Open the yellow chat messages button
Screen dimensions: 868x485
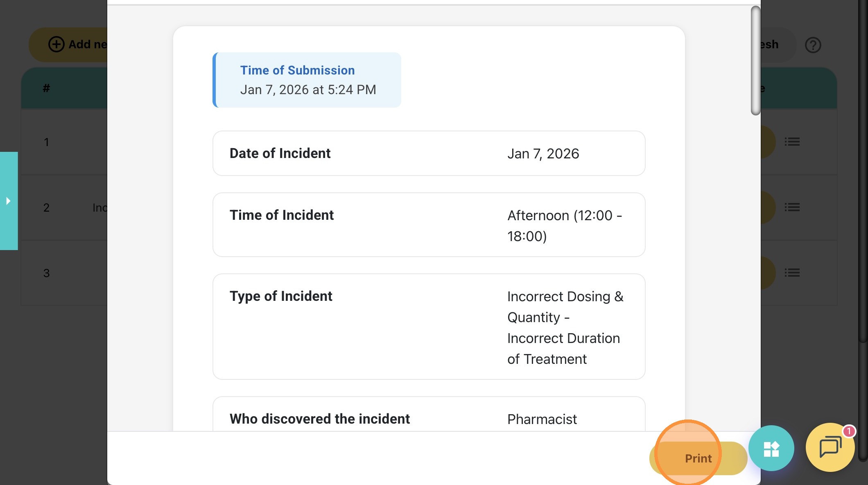[x=830, y=448]
